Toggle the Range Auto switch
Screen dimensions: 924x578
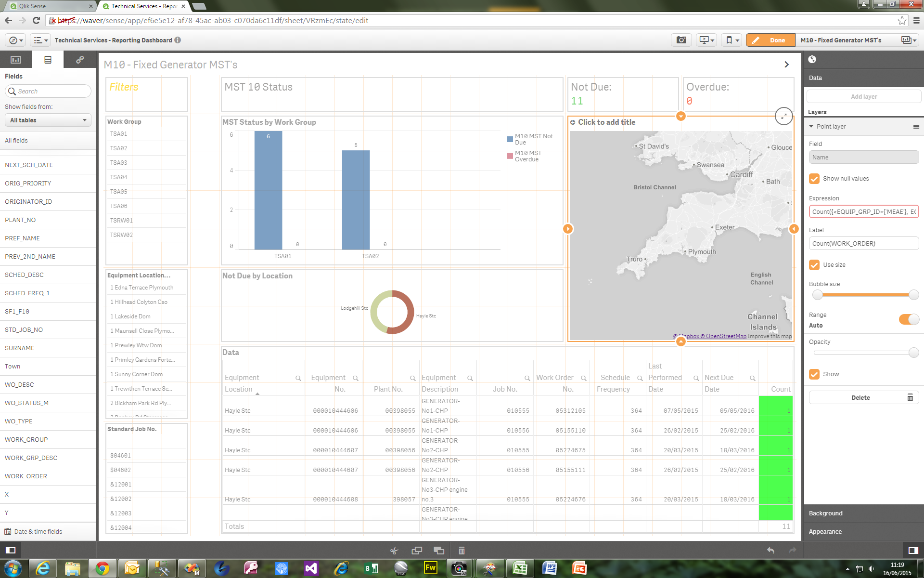(909, 319)
